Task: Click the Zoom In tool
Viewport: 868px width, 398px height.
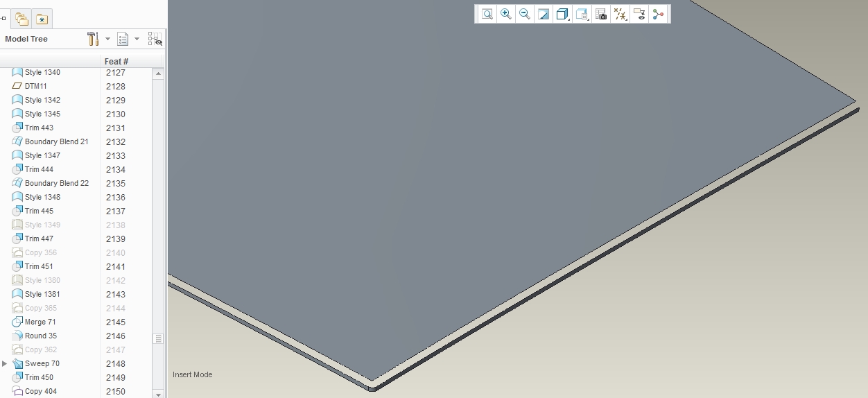Action: click(x=506, y=14)
